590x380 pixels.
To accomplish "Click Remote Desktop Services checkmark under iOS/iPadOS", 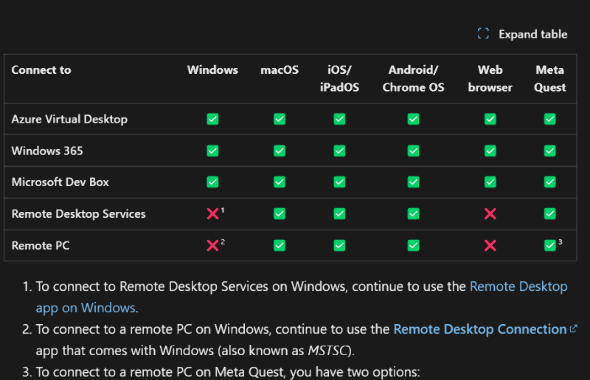I will click(339, 214).
